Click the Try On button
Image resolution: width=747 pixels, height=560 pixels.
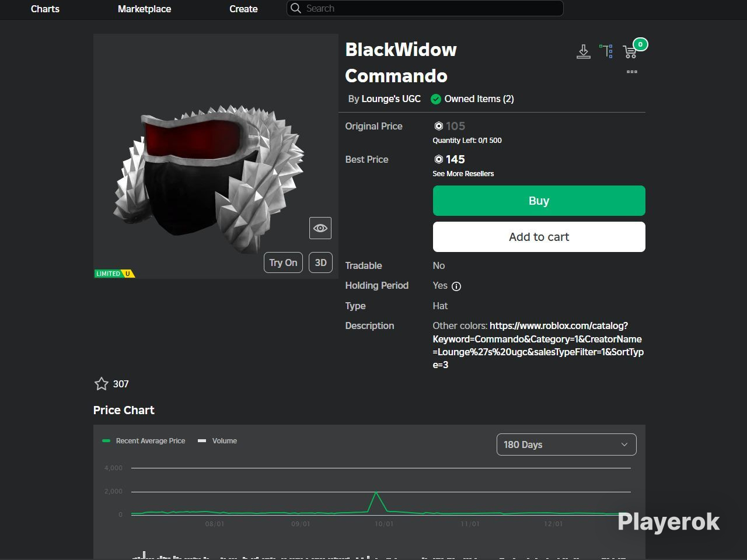tap(283, 262)
